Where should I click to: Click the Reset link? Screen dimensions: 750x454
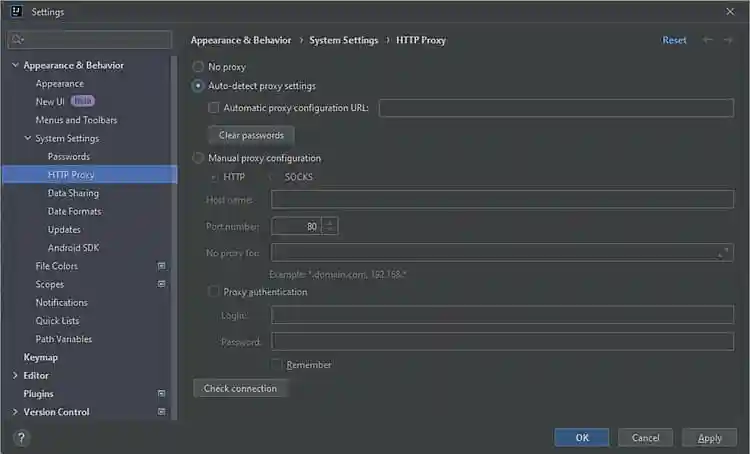(674, 40)
